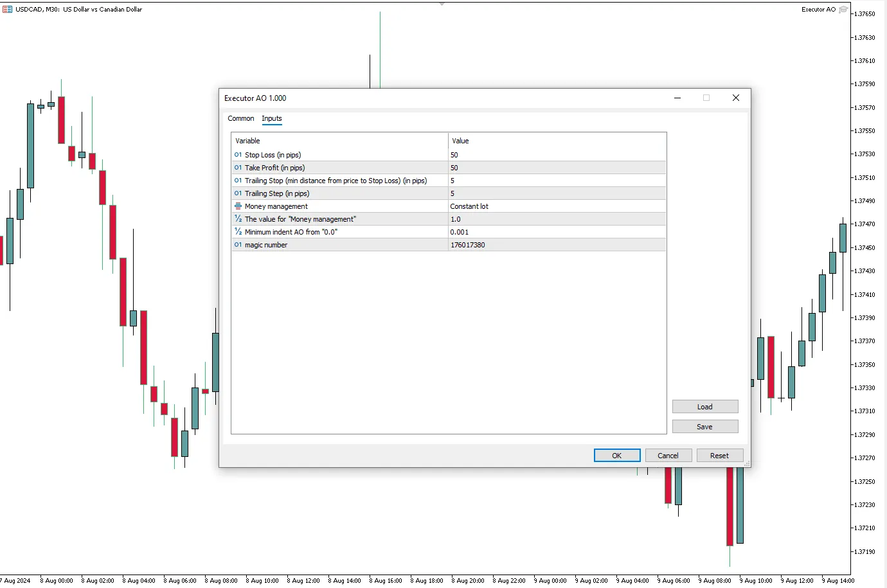Click the chart shift marker at top
The height and width of the screenshot is (588, 887).
coord(442,4)
